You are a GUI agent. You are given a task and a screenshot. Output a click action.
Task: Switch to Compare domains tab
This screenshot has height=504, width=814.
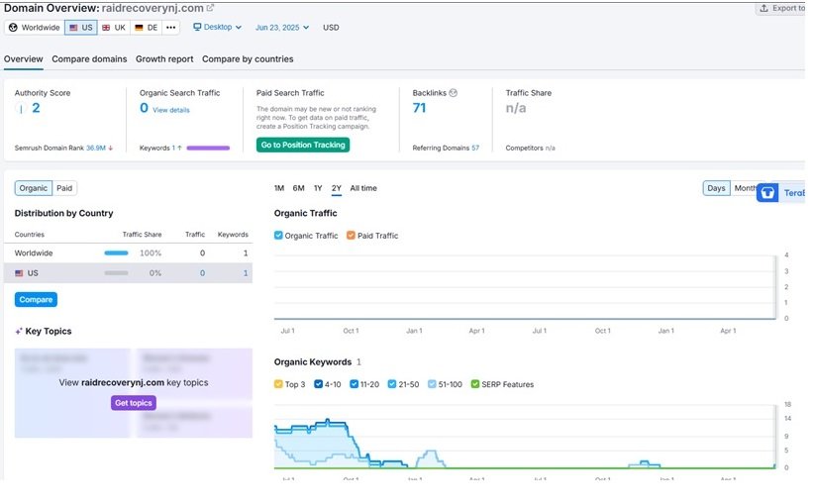[89, 59]
